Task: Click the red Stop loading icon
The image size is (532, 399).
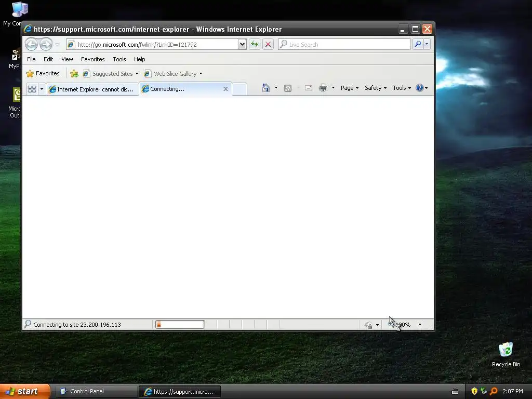Action: [268, 45]
